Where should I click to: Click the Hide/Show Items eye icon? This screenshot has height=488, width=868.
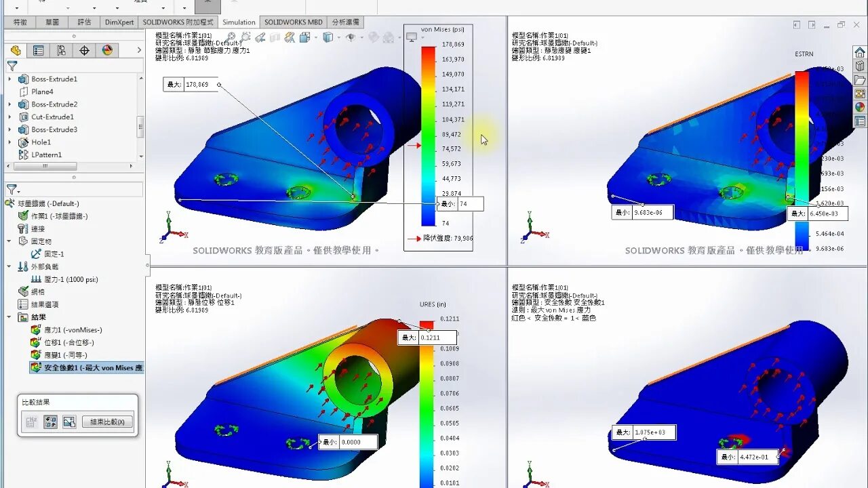[x=351, y=37]
